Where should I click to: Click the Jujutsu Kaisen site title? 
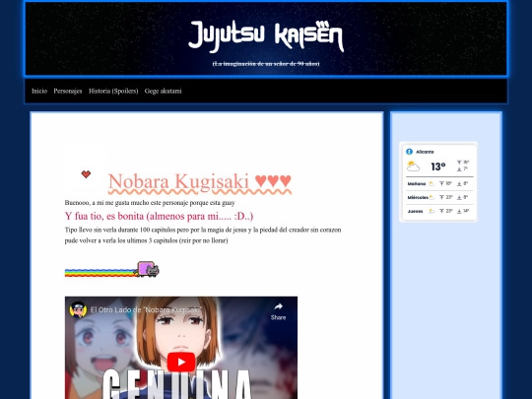(x=266, y=36)
